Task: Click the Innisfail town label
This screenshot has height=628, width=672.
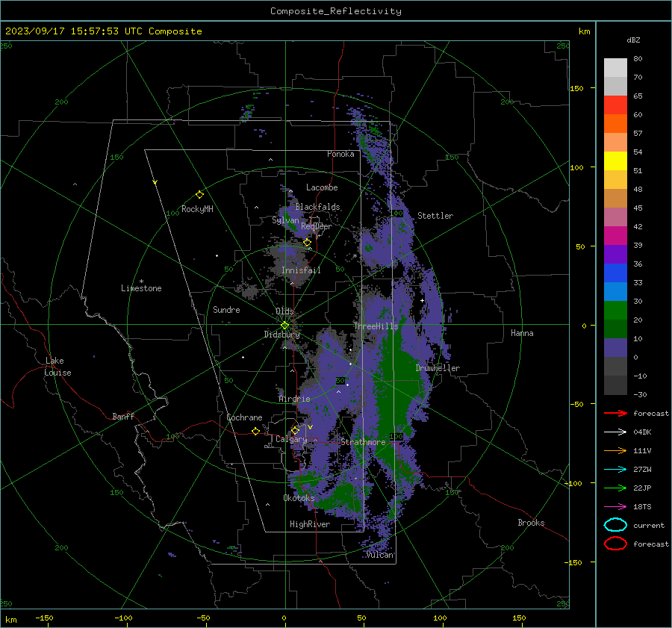Action: [301, 270]
